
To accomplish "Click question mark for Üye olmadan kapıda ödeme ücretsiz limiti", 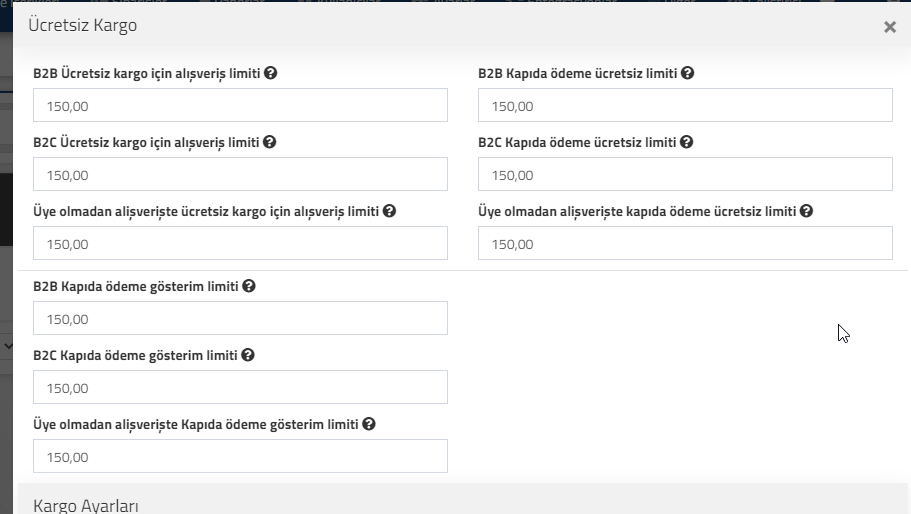I will pos(806,211).
